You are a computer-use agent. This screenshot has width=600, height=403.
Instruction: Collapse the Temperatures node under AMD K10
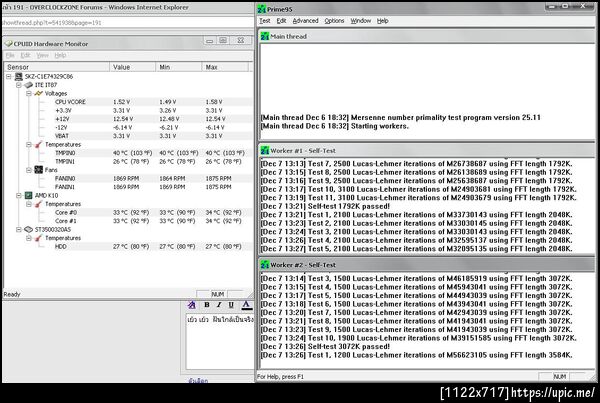click(x=29, y=204)
